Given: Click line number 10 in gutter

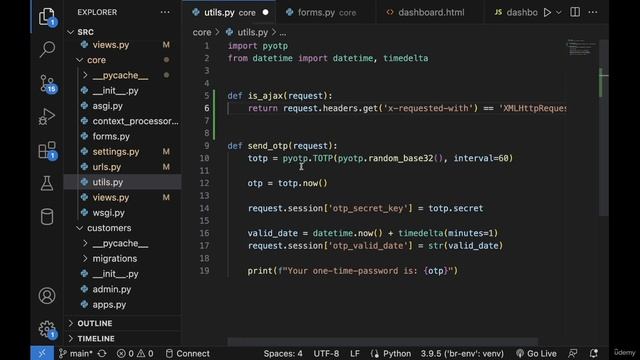Looking at the screenshot, I should click(204, 158).
